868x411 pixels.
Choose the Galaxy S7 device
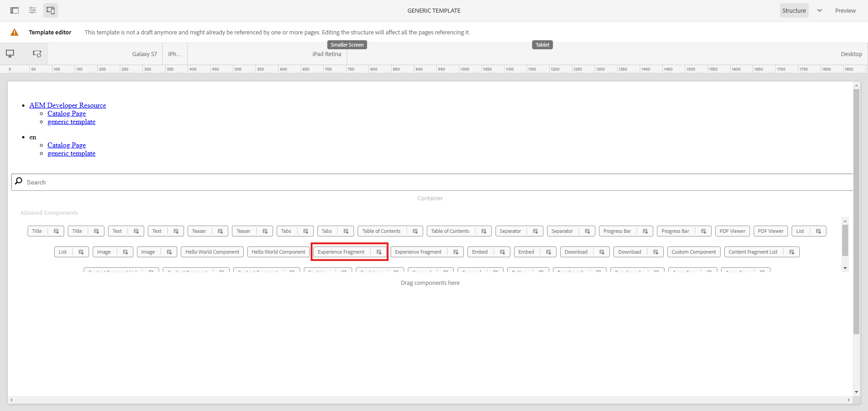[x=144, y=54]
